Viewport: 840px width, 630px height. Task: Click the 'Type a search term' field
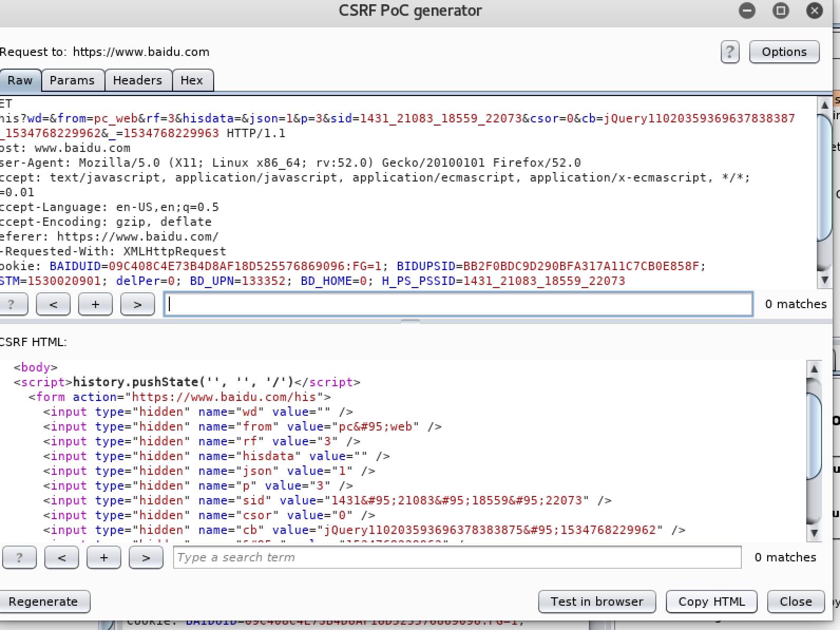pos(457,558)
